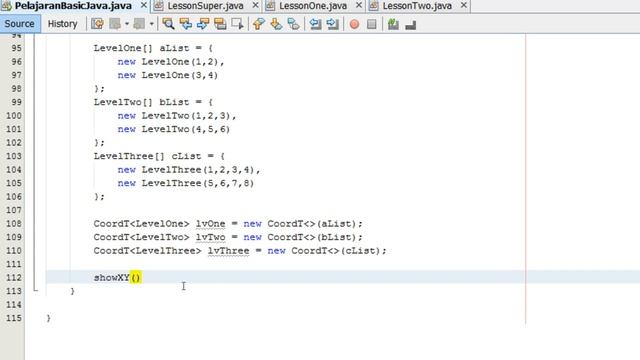640x360 pixels.
Task: Click Java file icon on LessonSuper.java tab
Action: (x=159, y=6)
